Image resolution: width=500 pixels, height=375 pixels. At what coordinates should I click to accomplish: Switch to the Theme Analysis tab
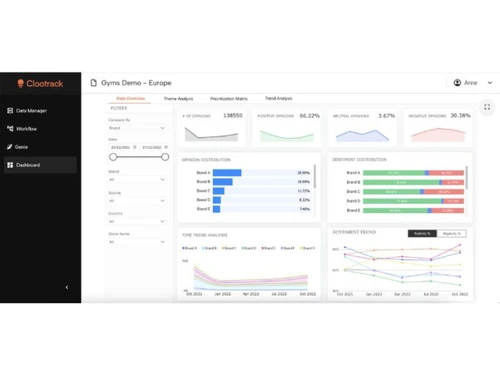pyautogui.click(x=178, y=99)
